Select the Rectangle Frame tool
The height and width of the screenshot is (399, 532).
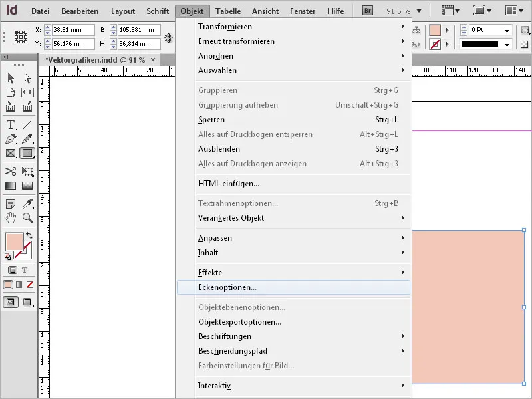click(11, 154)
